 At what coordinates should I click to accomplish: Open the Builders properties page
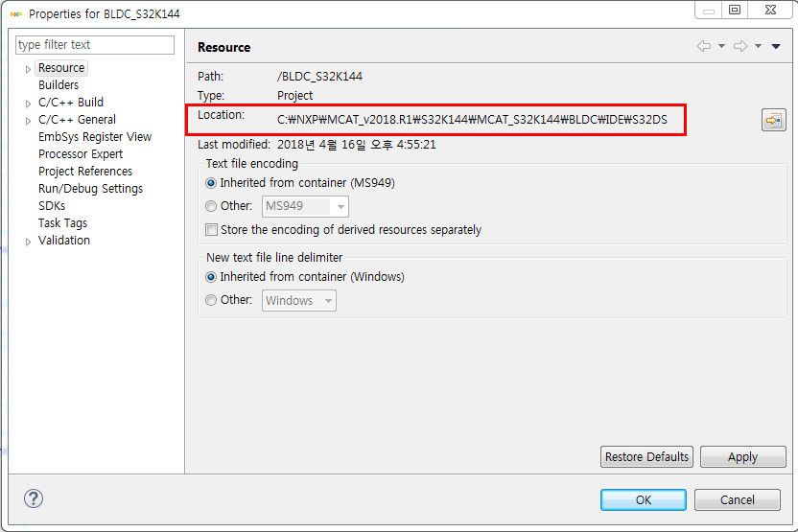(x=59, y=85)
